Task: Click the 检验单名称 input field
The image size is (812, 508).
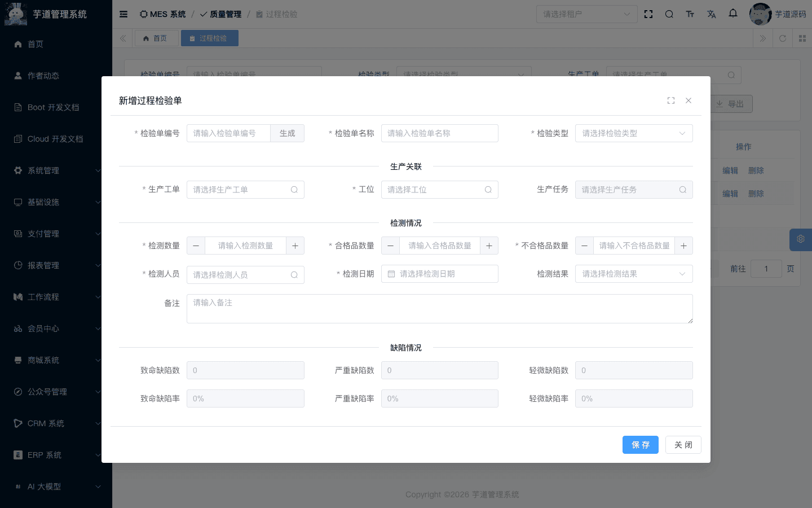Action: click(x=439, y=133)
